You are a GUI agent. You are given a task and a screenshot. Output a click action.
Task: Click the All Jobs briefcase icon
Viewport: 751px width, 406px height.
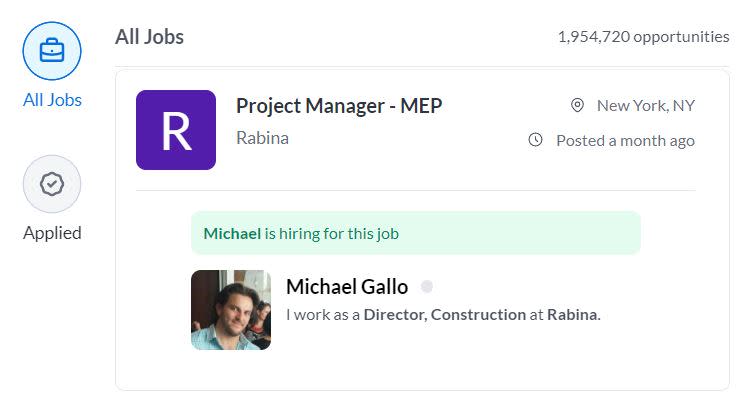52,52
